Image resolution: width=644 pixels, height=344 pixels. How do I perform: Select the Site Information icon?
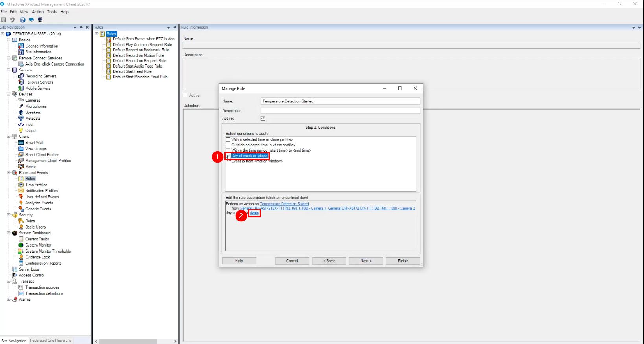tap(21, 52)
